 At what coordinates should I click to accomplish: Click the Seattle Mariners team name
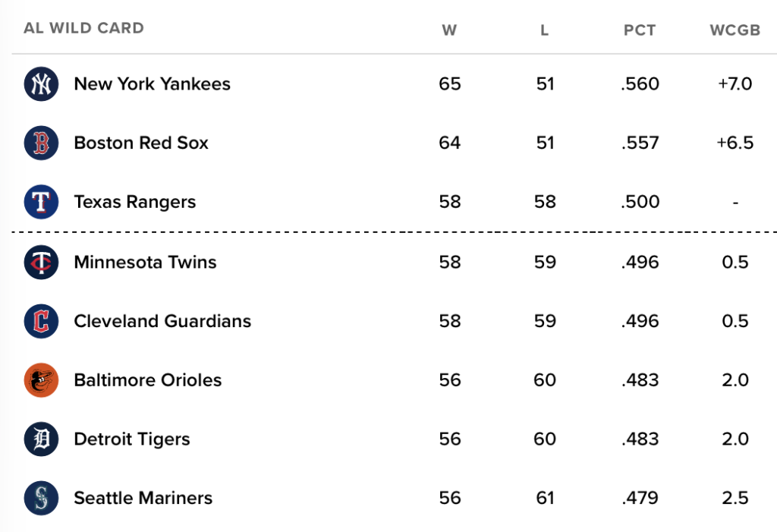[x=143, y=499]
